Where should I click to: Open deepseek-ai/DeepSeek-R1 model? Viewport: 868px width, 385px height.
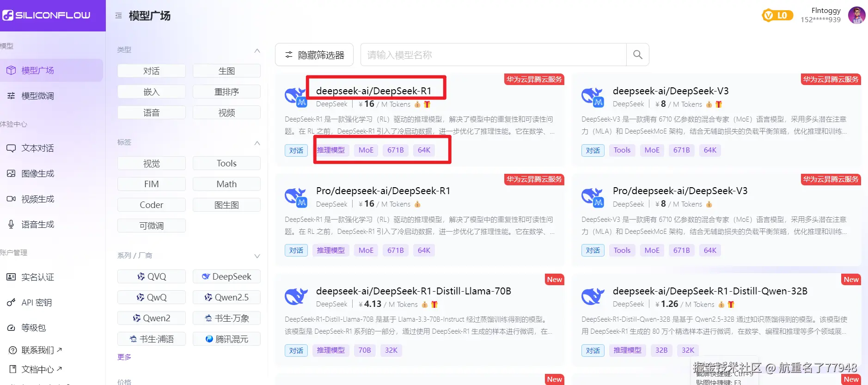click(373, 91)
